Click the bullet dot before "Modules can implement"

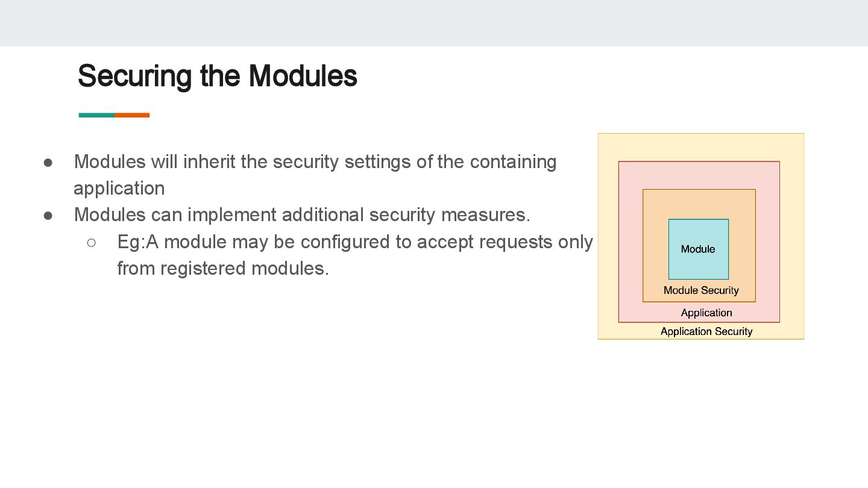[x=48, y=215]
